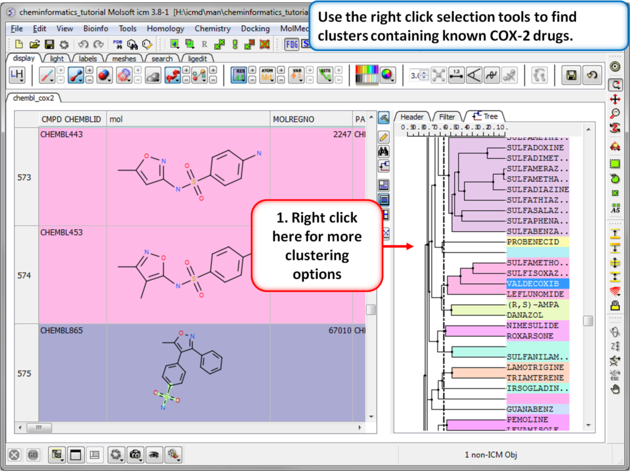
Task: Toggle ball-and-stick (xstick) representation
Action: pos(76,76)
